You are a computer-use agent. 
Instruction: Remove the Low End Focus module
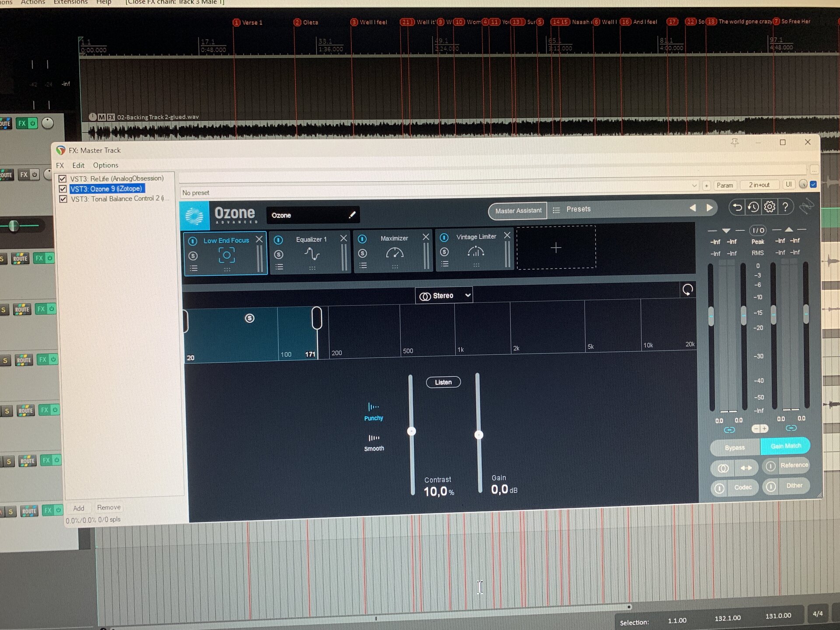(x=259, y=239)
